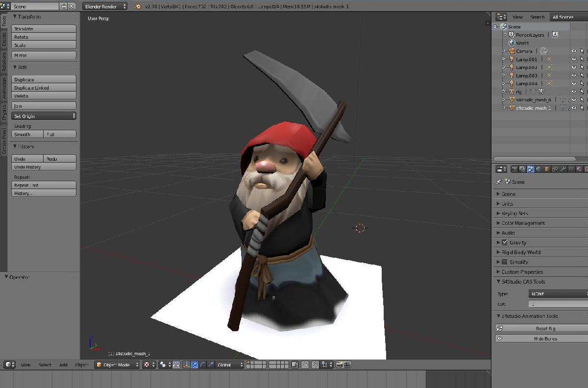Expand the Color Management panel

(523, 223)
